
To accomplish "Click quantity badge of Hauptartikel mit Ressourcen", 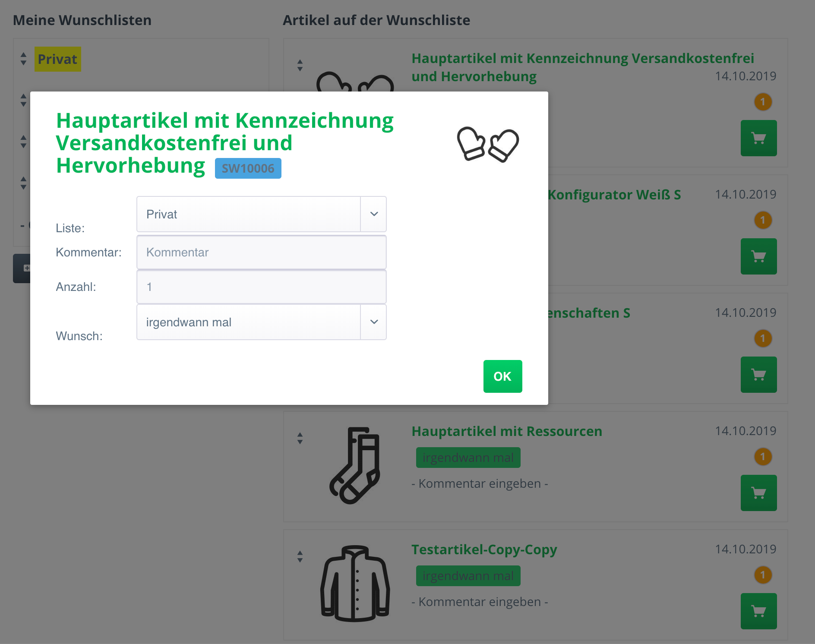I will tap(763, 457).
